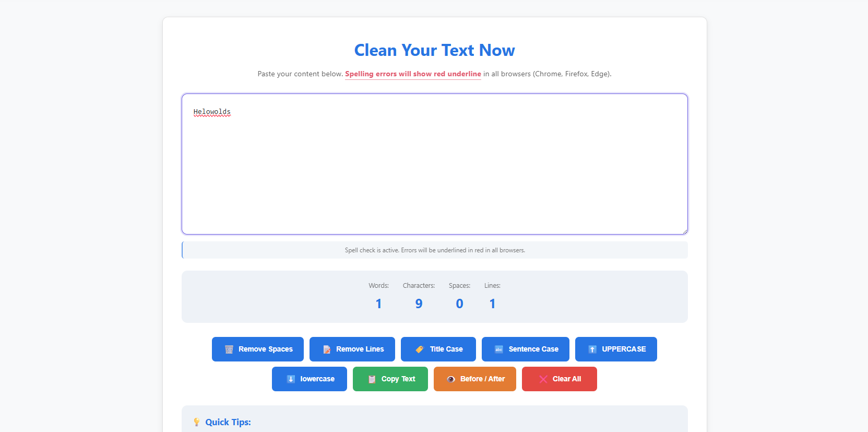The image size is (868, 432).
Task: Click the Clean Your Text Now heading
Action: tap(434, 50)
